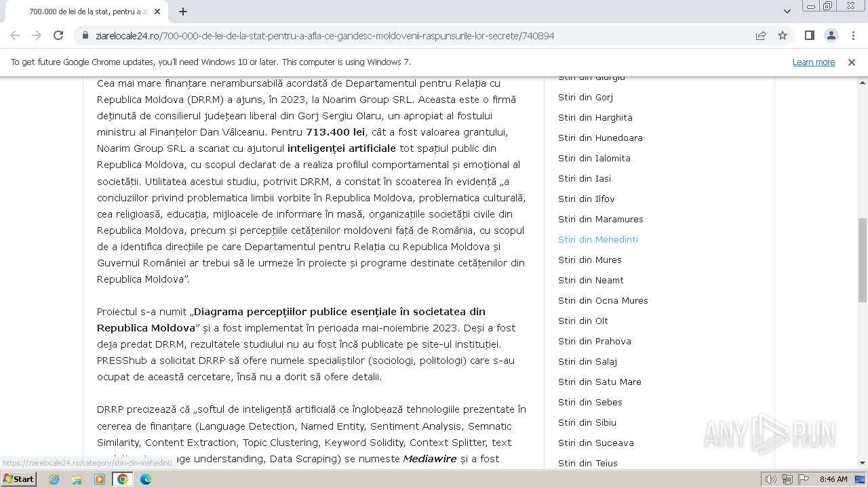Open Stiri din Iasi
Viewport: 868px width, 488px height.
click(585, 178)
